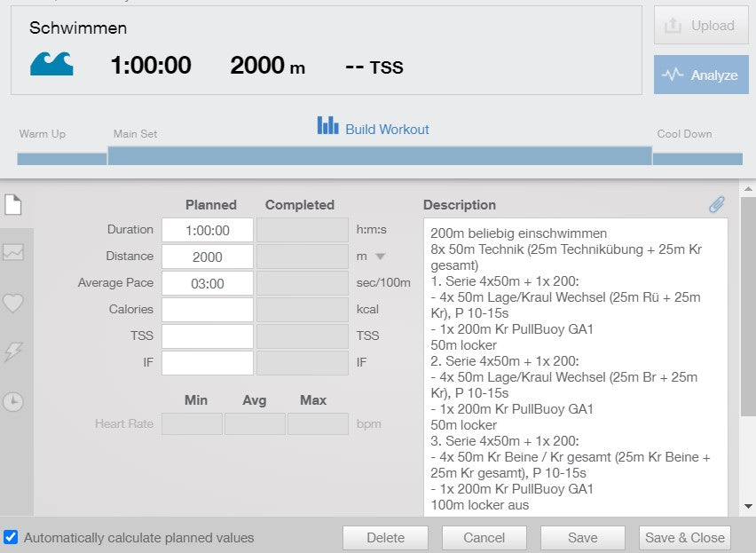This screenshot has width=756, height=553.
Task: Attach a file using the paperclip icon
Action: pyautogui.click(x=717, y=203)
